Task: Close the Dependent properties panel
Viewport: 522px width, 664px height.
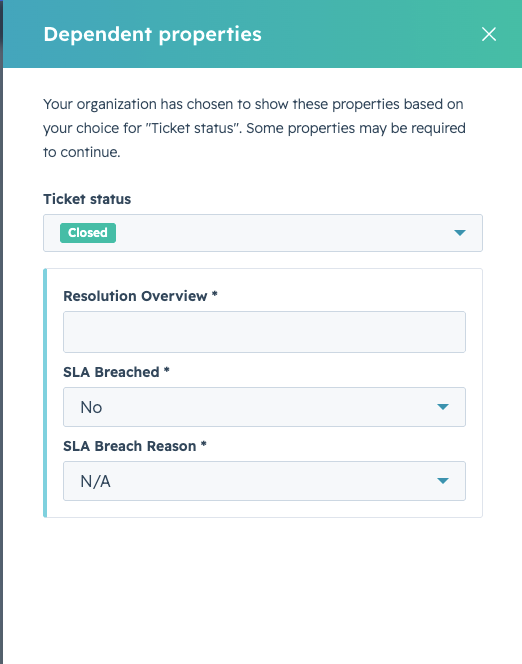Action: (489, 34)
